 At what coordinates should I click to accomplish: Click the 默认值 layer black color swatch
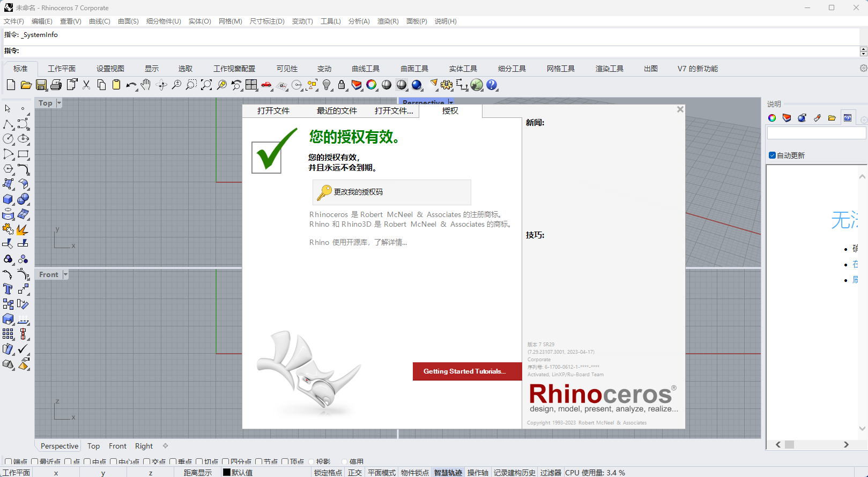[227, 472]
